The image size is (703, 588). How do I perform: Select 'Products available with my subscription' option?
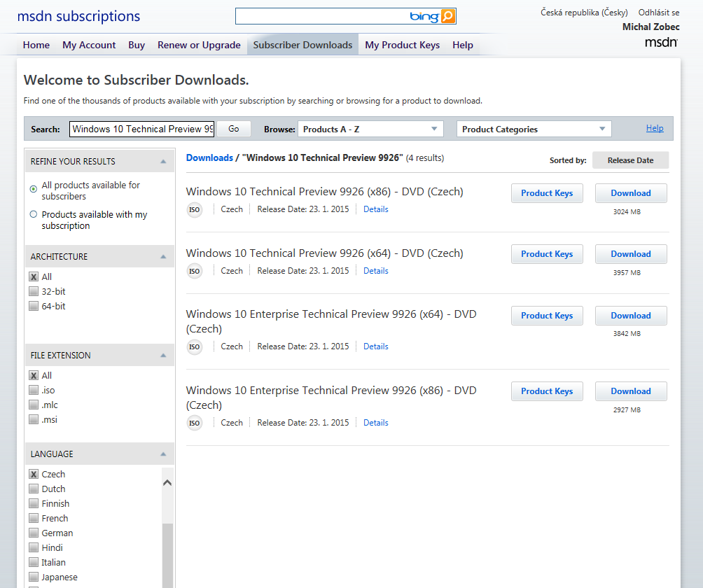(x=33, y=214)
